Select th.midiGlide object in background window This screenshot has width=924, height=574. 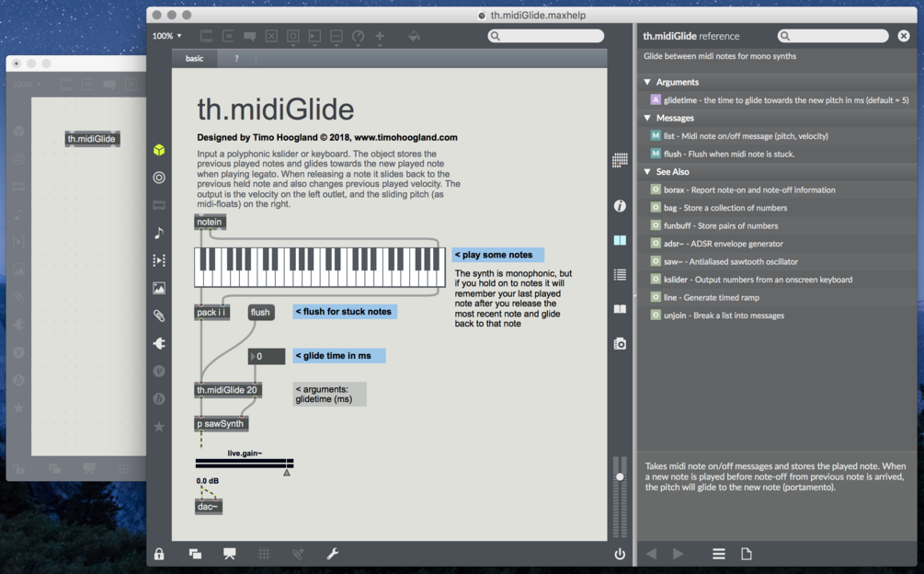tap(93, 139)
